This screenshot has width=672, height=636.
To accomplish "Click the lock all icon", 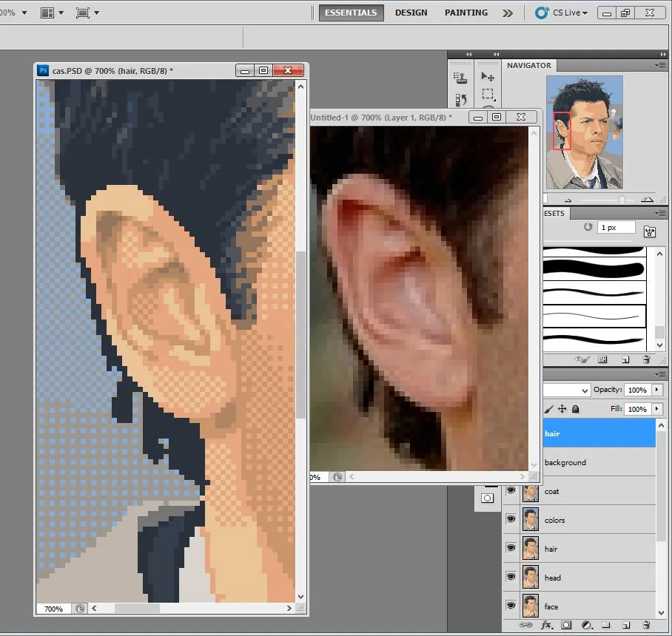I will [576, 409].
